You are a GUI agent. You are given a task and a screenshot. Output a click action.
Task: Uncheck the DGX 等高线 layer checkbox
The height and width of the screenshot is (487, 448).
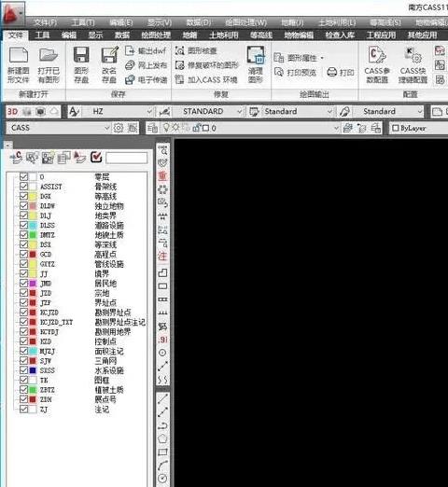click(23, 196)
